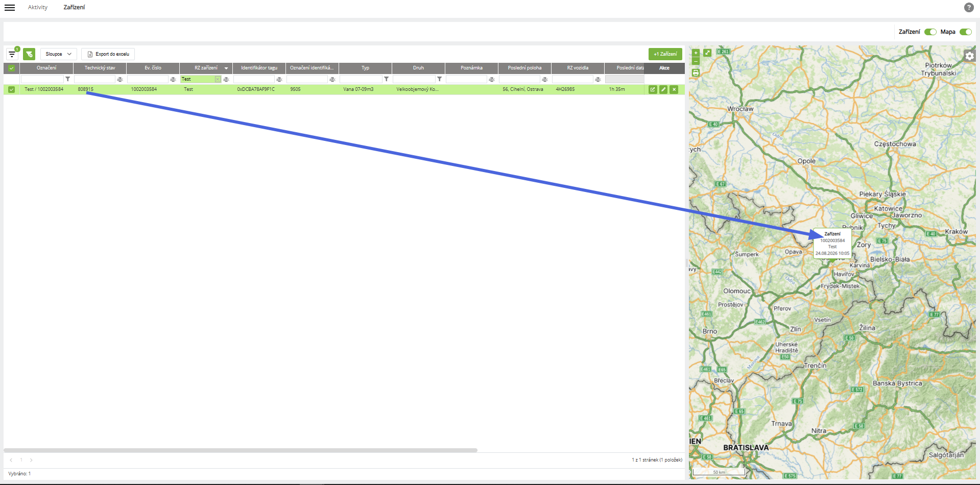Screen dimensions: 980x485
Task: Open map settings gear
Action: (969, 56)
